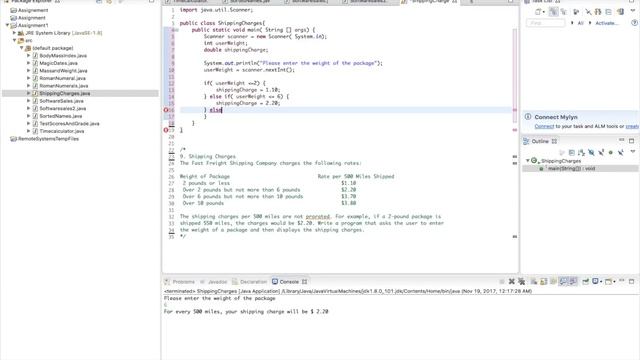Open the Outline view menu arrow
The width and height of the screenshot is (640, 360).
click(633, 151)
